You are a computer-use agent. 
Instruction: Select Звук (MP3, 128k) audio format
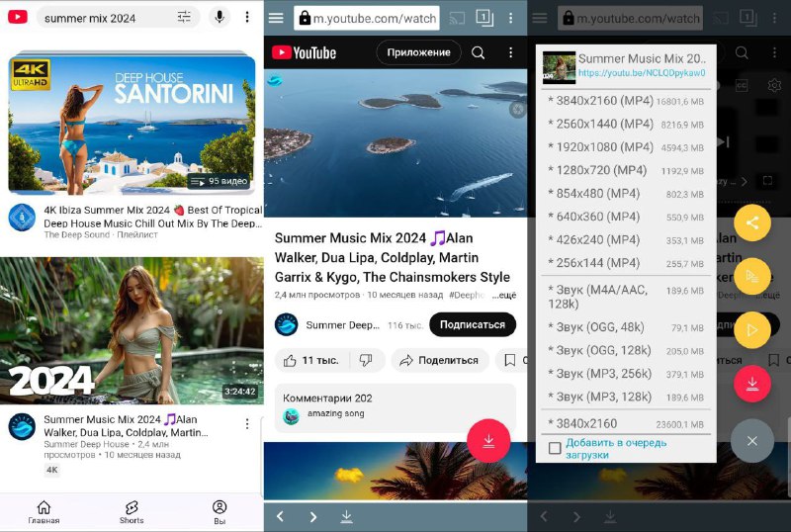click(x=626, y=398)
